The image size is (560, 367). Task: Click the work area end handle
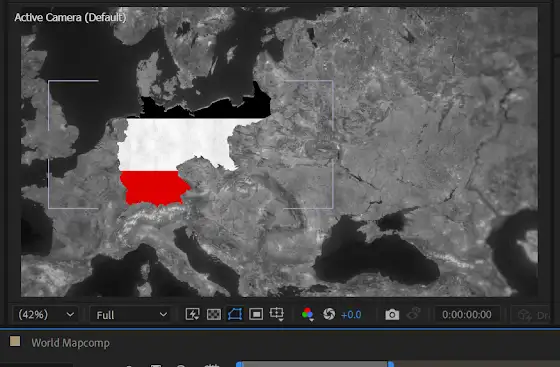click(x=391, y=364)
